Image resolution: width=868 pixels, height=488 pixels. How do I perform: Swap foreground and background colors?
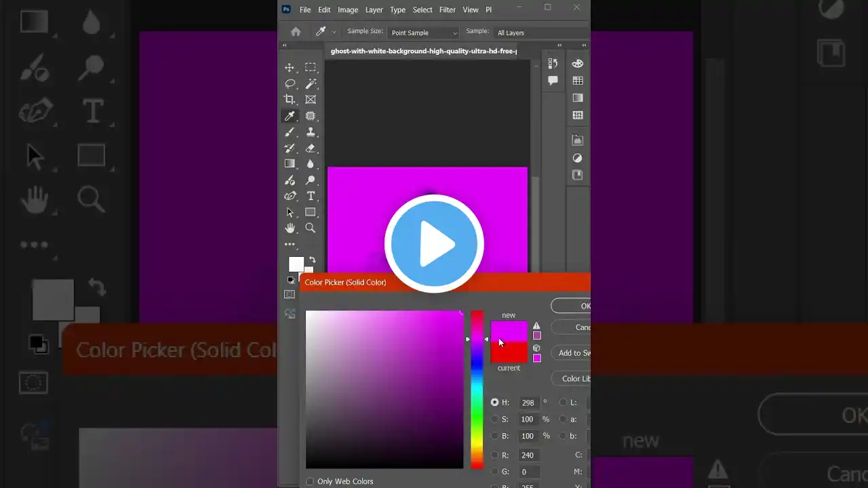(312, 260)
